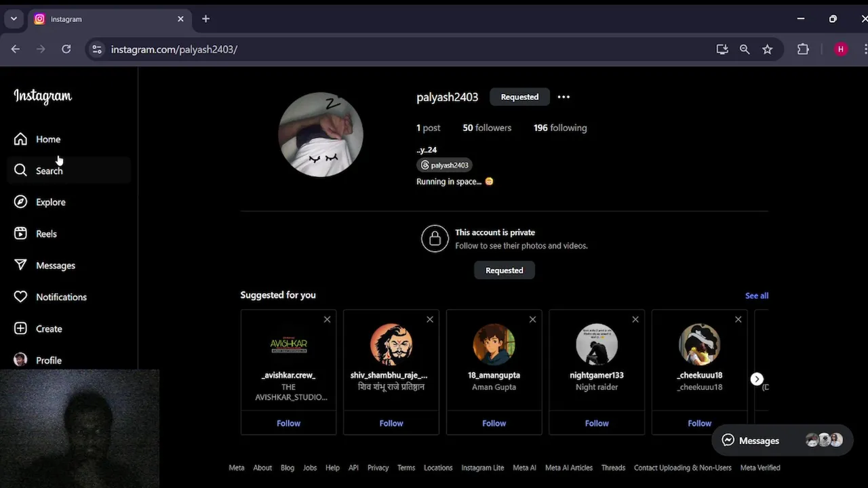Click the address bar URL
868x488 pixels.
click(x=174, y=49)
